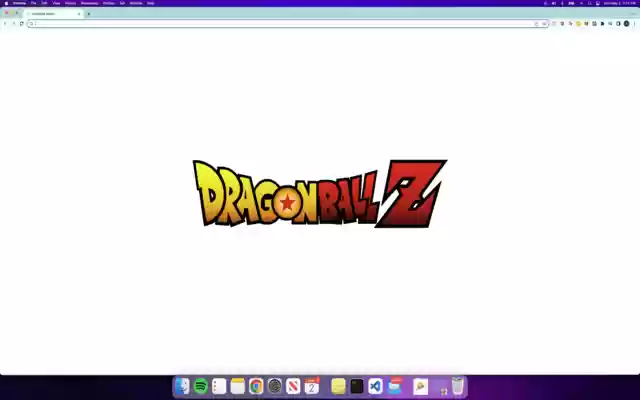
Task: Open the blue Mail-style icon in dock
Action: coord(394,386)
